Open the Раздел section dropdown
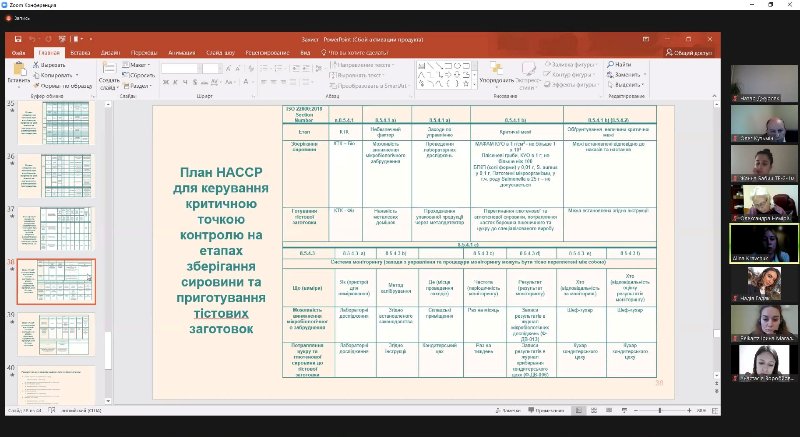Screen dimensions: 800x437 137,86
